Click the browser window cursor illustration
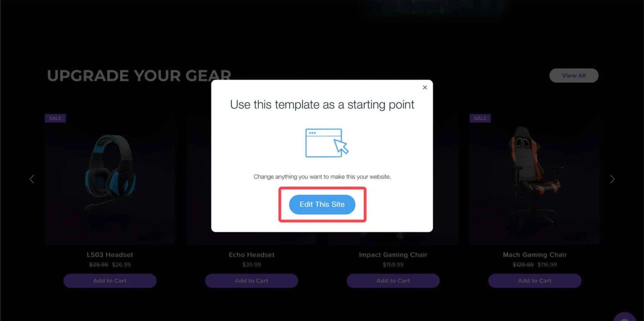This screenshot has height=321, width=644. click(x=327, y=143)
